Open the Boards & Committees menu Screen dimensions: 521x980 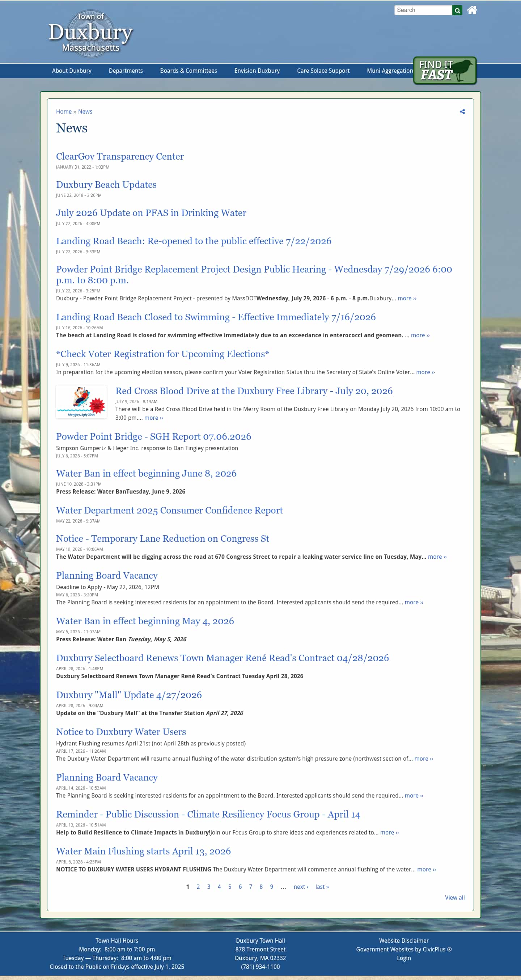pos(188,71)
